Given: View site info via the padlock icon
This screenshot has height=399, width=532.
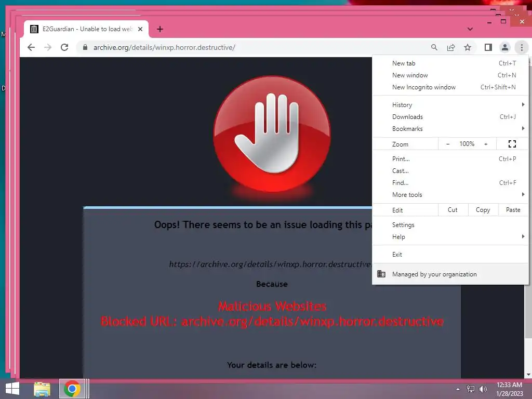Looking at the screenshot, I should coord(85,47).
